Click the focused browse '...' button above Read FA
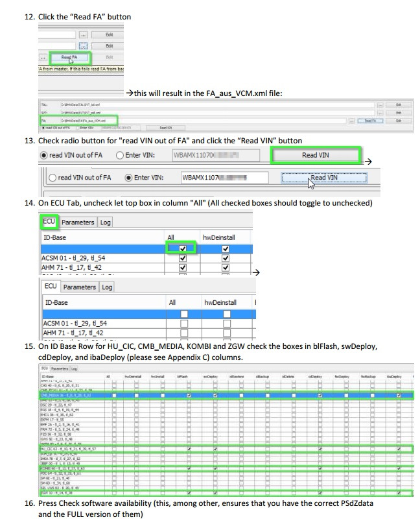 point(83,46)
